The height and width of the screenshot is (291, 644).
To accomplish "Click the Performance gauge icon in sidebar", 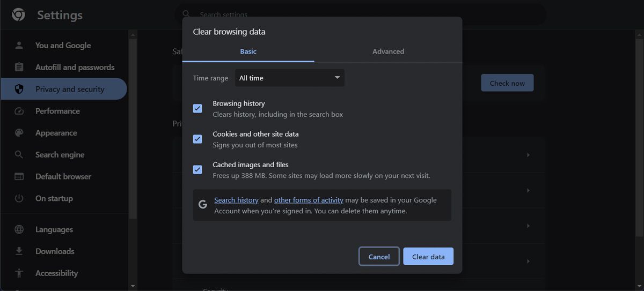I will 19,111.
